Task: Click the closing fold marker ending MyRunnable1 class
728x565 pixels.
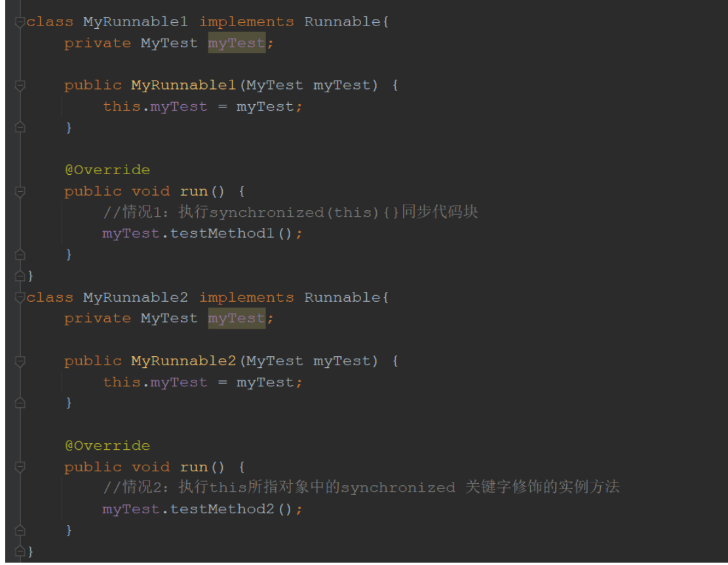Action: click(x=20, y=275)
